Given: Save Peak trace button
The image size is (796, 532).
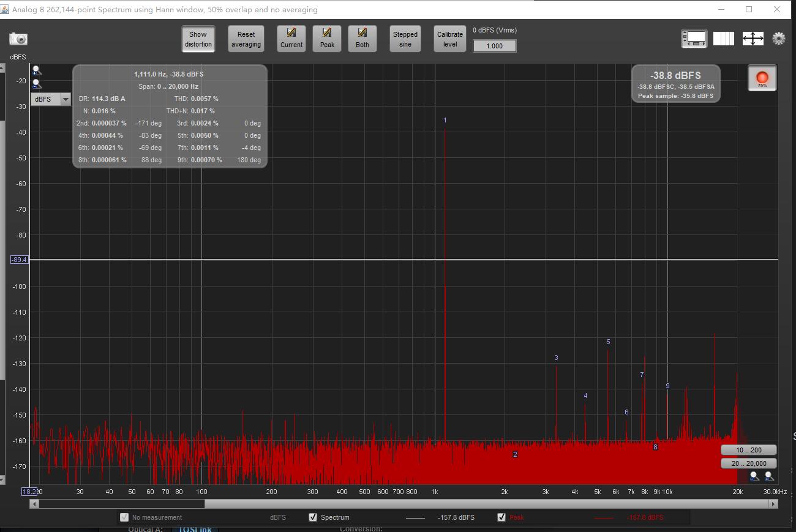Looking at the screenshot, I should (x=327, y=39).
